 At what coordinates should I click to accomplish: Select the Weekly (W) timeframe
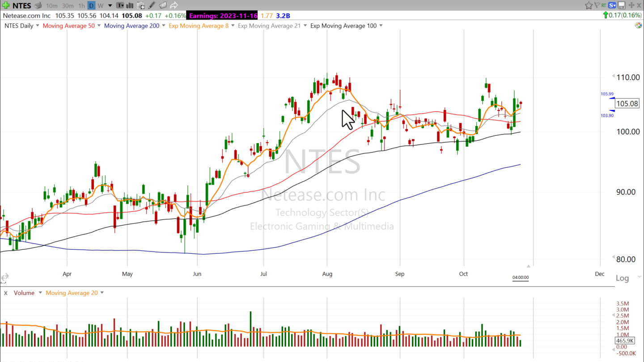click(x=100, y=5)
